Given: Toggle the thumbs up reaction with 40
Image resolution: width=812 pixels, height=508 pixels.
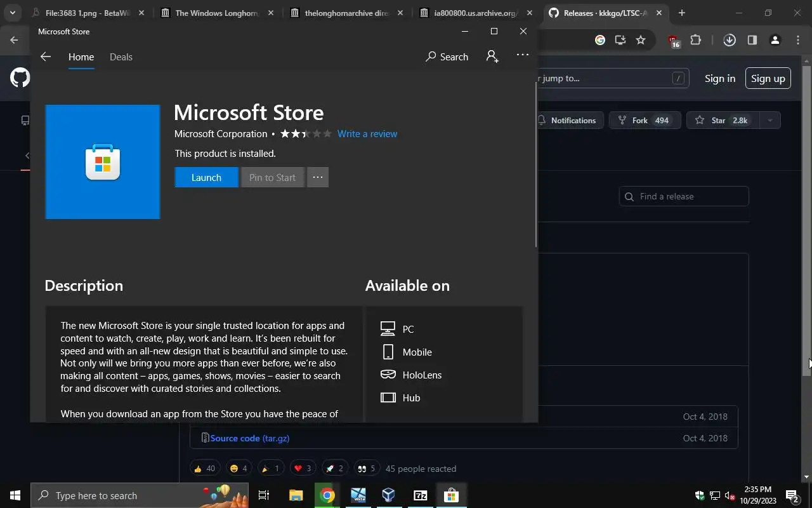Looking at the screenshot, I should tap(204, 469).
